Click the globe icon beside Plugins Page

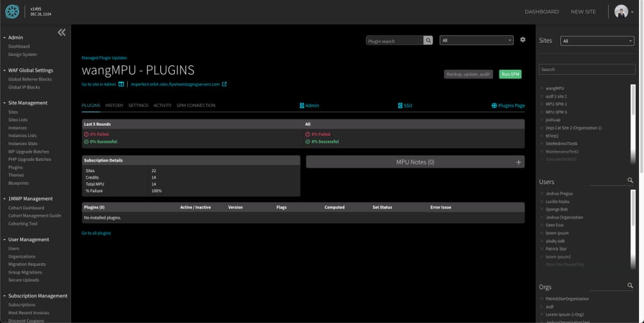[x=494, y=106]
